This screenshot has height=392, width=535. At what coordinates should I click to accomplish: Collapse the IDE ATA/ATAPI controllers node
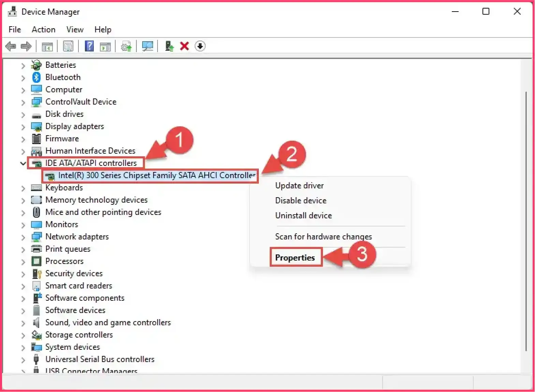23,163
